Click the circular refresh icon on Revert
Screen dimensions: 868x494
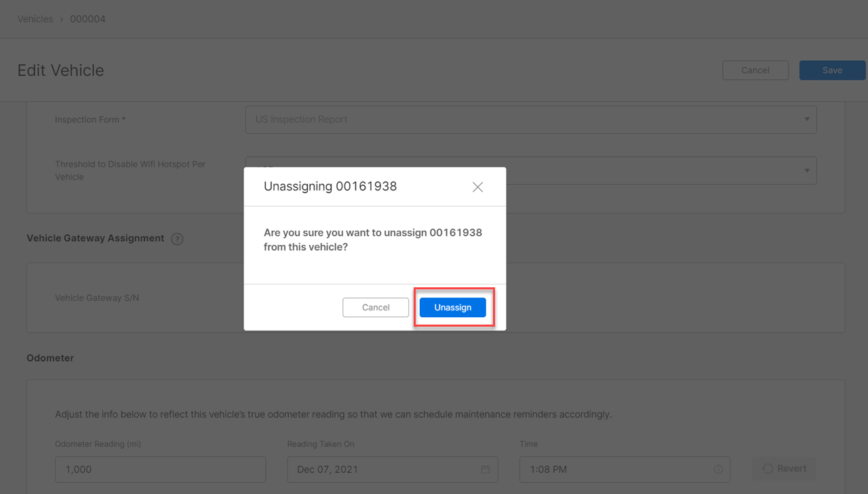pyautogui.click(x=767, y=468)
